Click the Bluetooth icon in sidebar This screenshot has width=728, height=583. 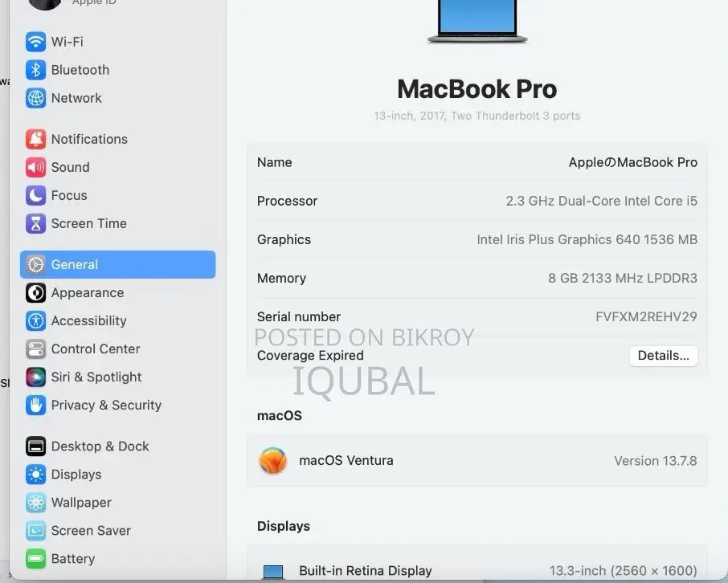pos(35,70)
